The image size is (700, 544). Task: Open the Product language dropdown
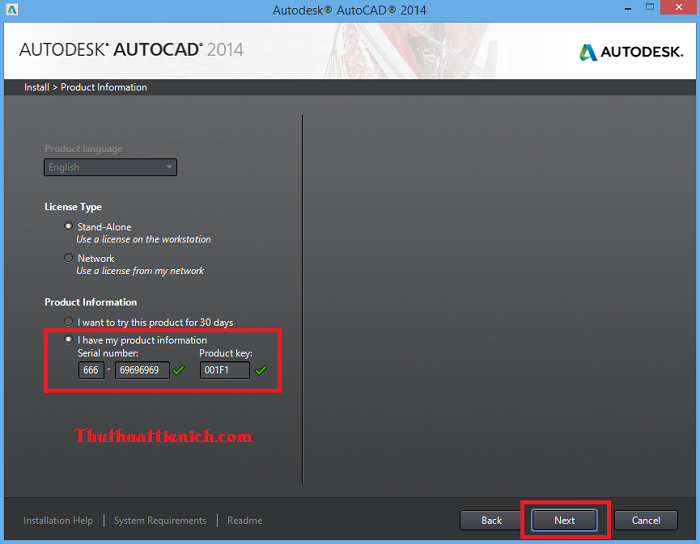click(x=110, y=167)
